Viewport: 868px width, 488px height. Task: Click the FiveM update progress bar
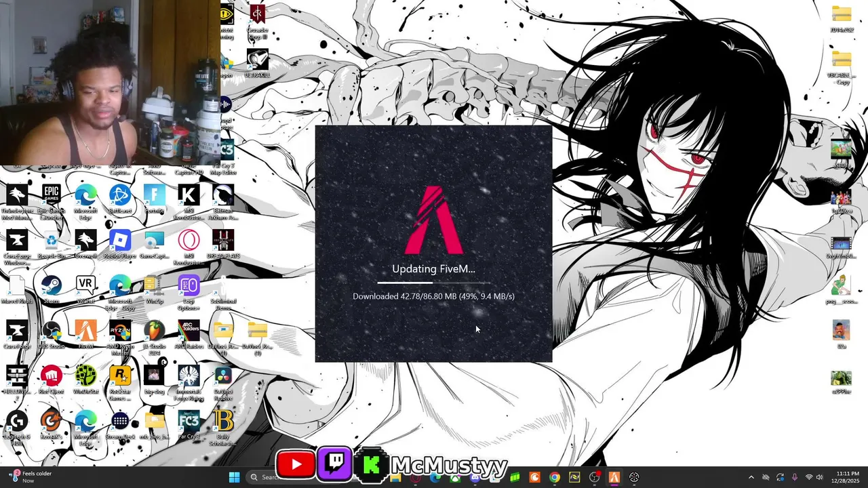434,283
